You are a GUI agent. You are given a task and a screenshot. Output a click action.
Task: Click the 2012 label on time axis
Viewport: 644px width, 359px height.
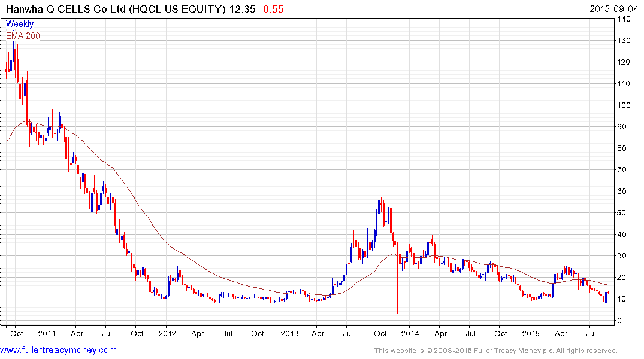[x=167, y=333]
